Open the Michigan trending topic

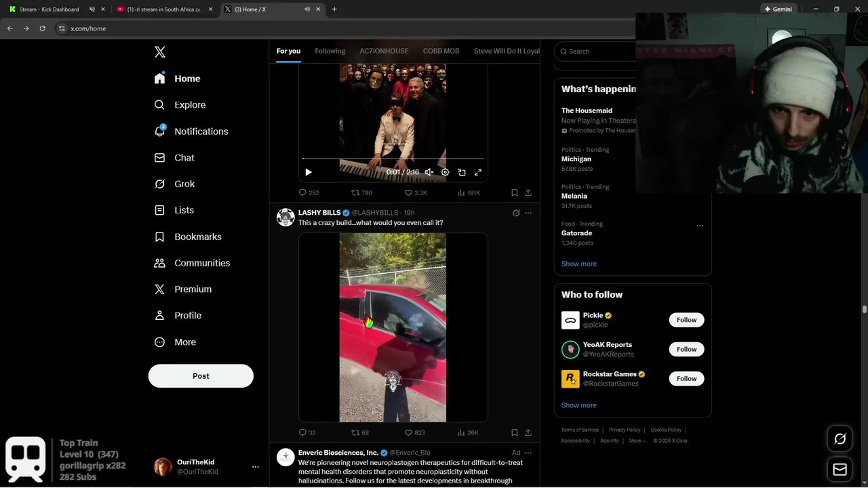(576, 159)
